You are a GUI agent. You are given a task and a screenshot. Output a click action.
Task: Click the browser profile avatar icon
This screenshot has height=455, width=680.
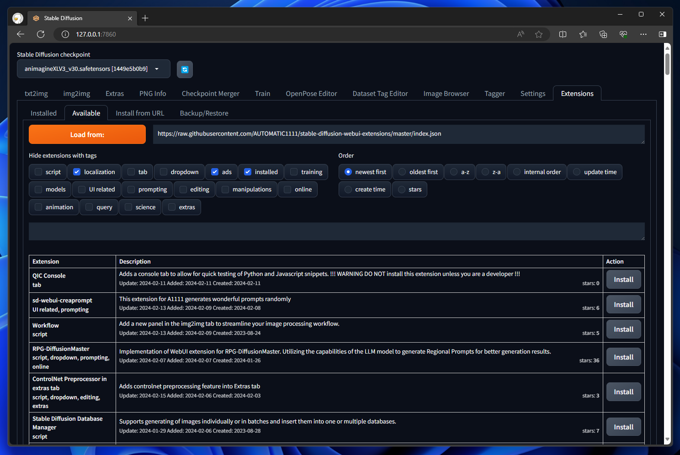(x=18, y=18)
